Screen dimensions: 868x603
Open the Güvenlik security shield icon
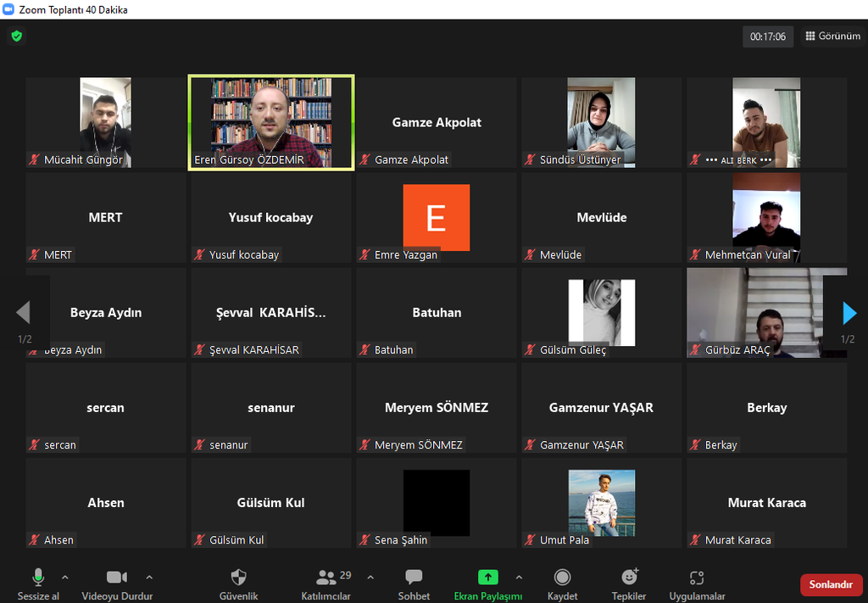pos(238,578)
